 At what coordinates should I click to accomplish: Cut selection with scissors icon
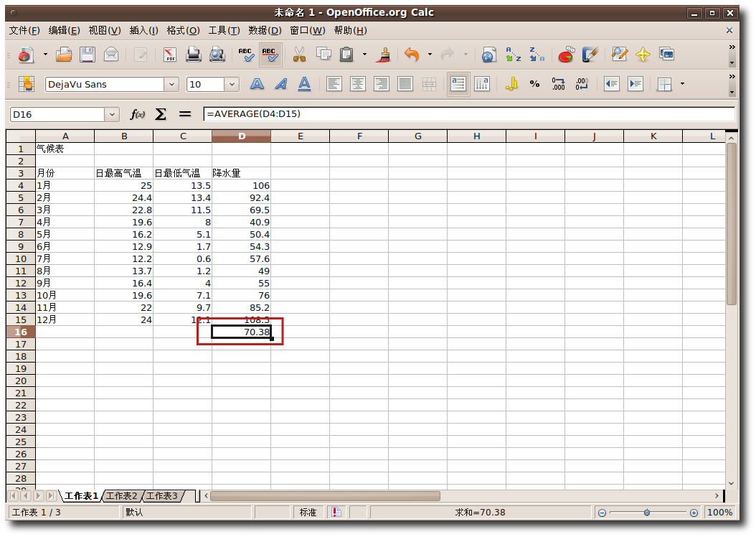click(299, 55)
